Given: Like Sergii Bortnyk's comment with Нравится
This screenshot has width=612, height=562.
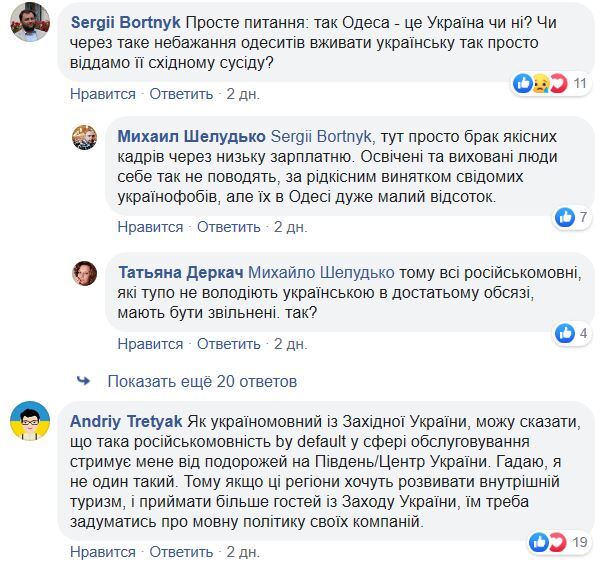Looking at the screenshot, I should (103, 94).
